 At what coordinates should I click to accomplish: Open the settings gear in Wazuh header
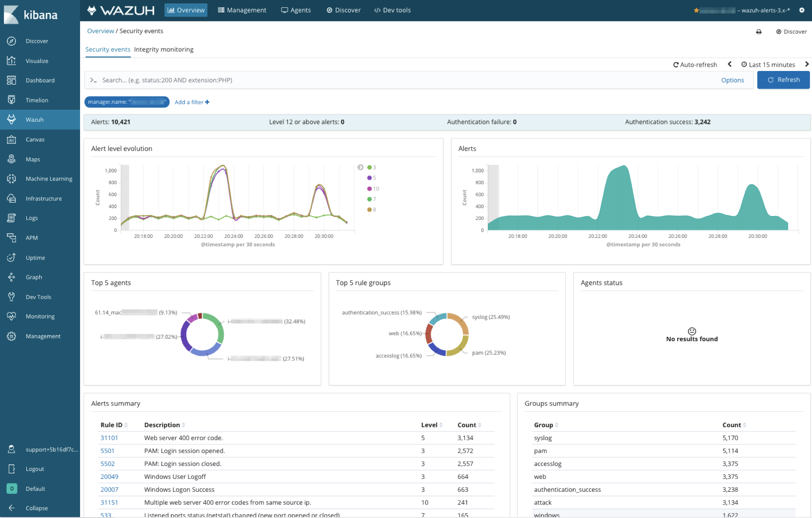coord(802,10)
